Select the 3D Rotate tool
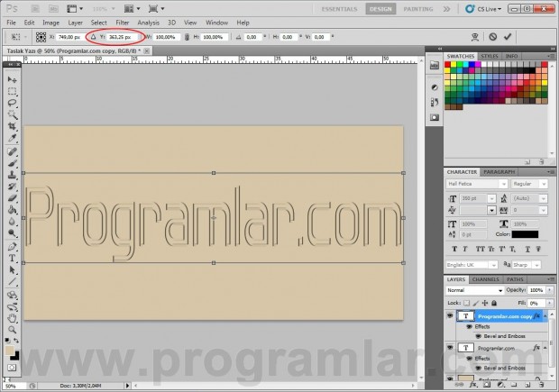559x392 pixels. (x=12, y=295)
